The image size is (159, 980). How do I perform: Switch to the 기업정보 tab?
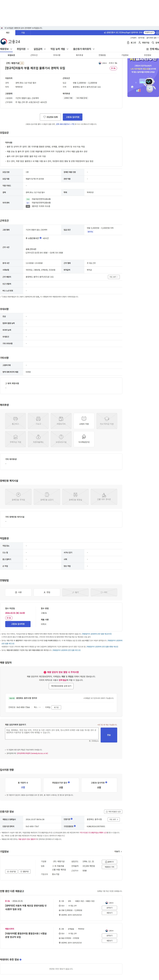pyautogui.click(x=125, y=55)
